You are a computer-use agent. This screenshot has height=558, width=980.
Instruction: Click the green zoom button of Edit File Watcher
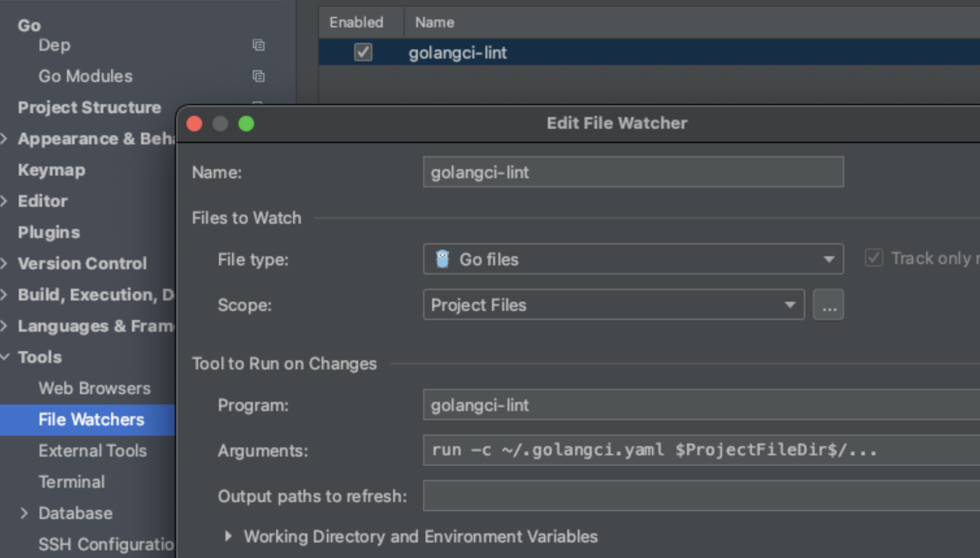[246, 124]
